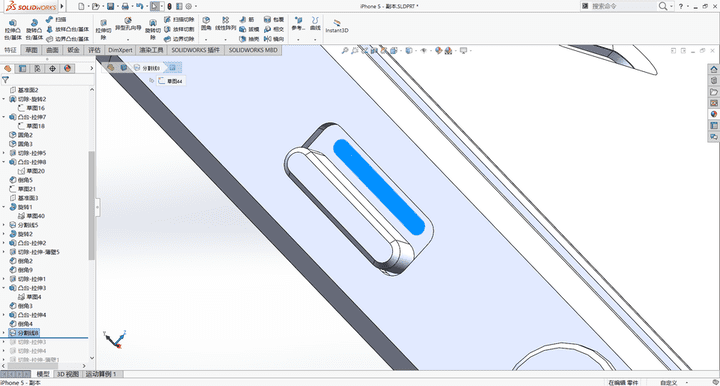This screenshot has height=386, width=720.
Task: Switch to the 评估 evaluate tab
Action: pyautogui.click(x=94, y=50)
